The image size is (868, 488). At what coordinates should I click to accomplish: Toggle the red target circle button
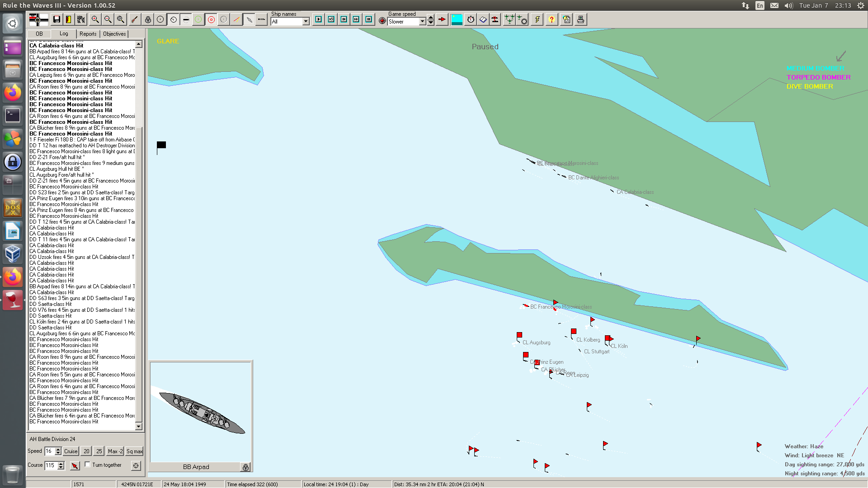[x=211, y=19]
